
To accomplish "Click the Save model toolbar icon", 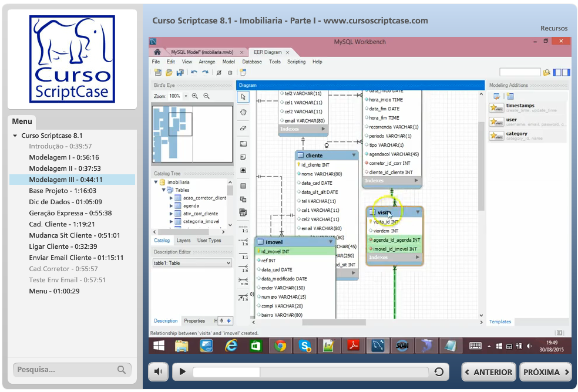I will pyautogui.click(x=180, y=73).
